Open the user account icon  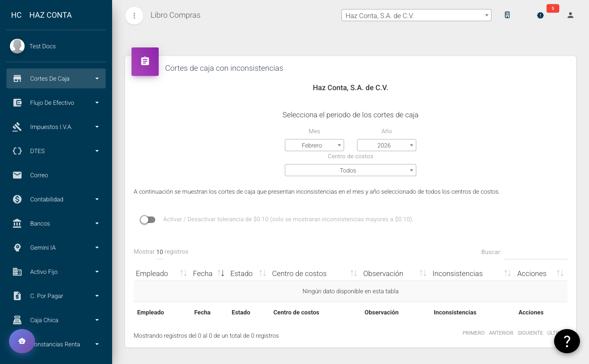coord(570,15)
